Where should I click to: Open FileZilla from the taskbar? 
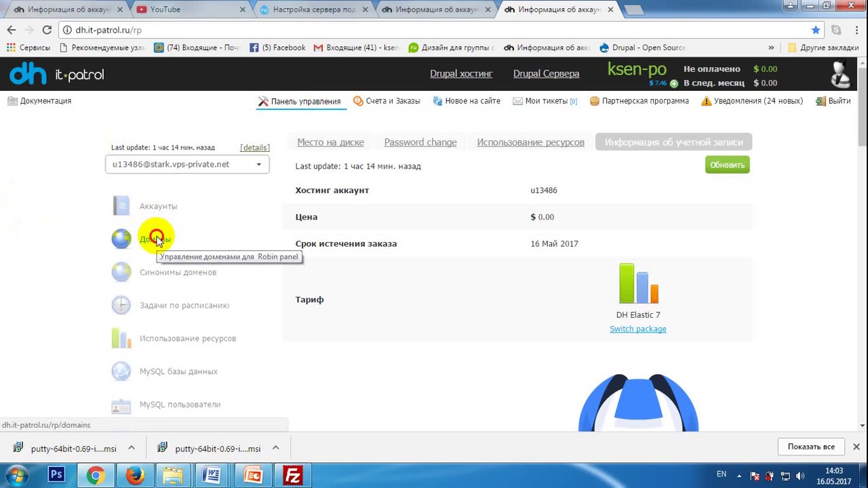click(292, 476)
